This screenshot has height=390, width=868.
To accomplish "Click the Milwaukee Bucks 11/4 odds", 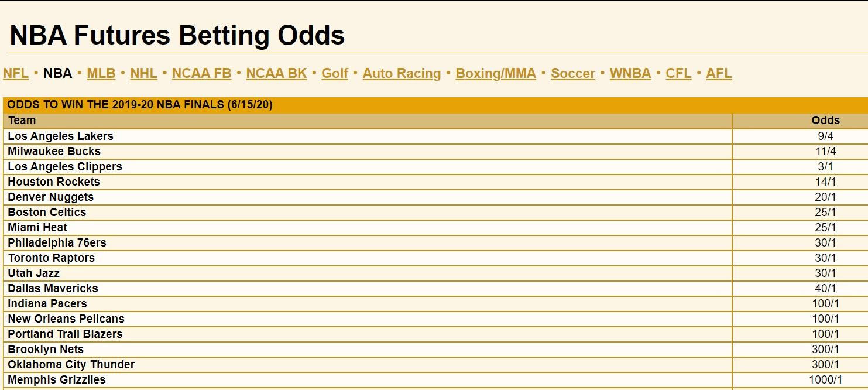I will [x=825, y=151].
